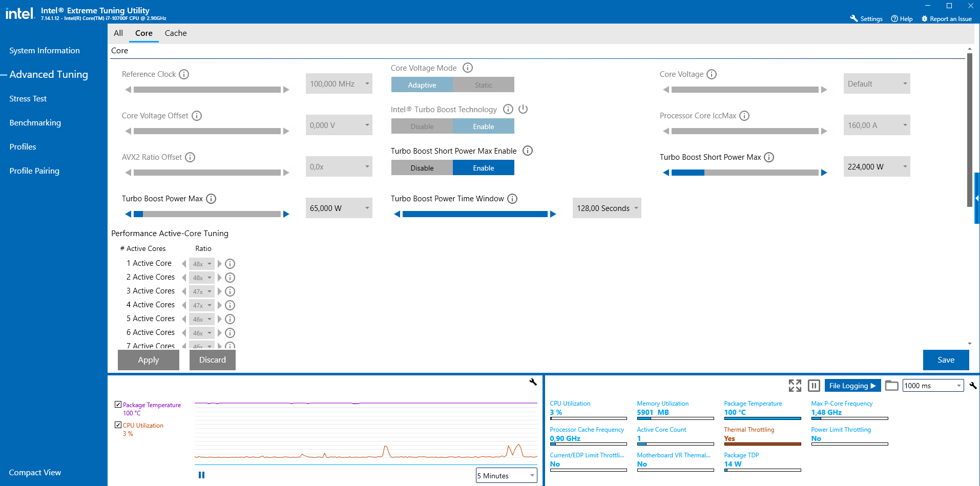980x486 pixels.
Task: Pause the temperature graph
Action: (x=201, y=475)
